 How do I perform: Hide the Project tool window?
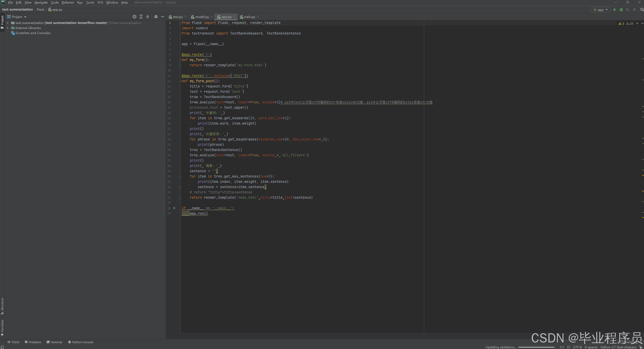tap(163, 17)
